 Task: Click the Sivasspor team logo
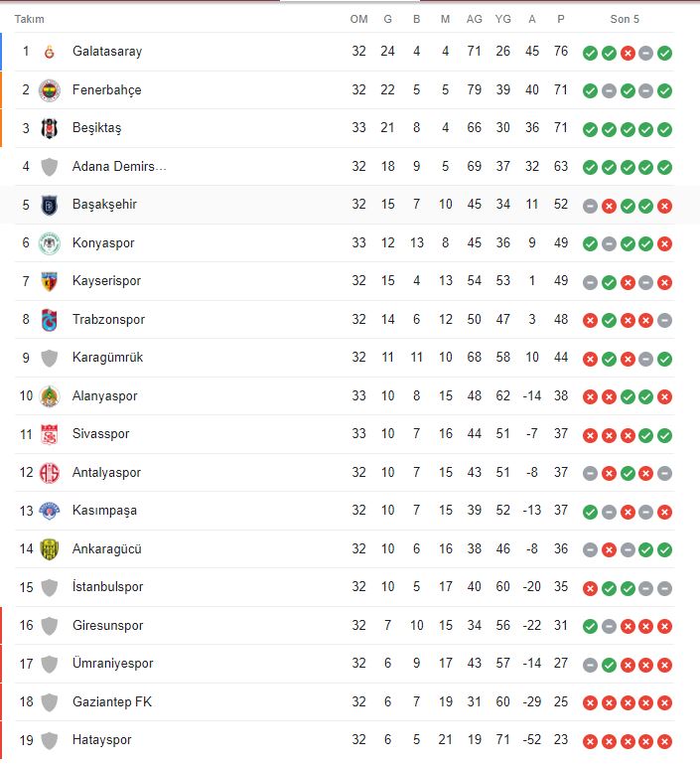(x=50, y=434)
